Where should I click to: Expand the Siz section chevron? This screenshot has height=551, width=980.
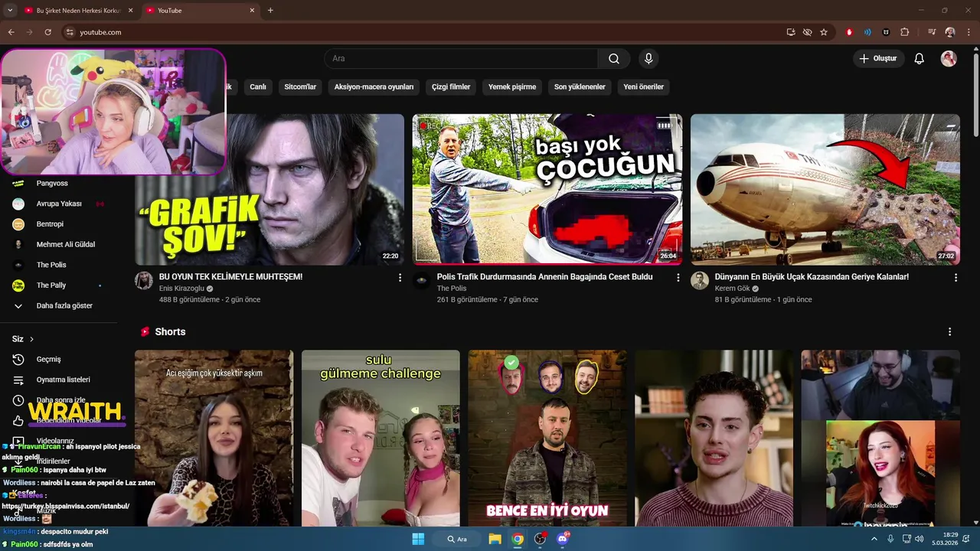click(31, 339)
